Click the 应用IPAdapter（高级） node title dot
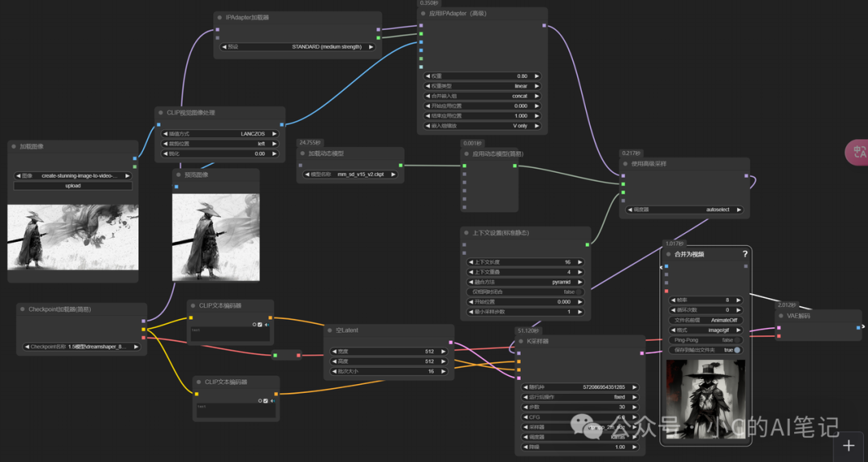This screenshot has height=462, width=868. [424, 14]
